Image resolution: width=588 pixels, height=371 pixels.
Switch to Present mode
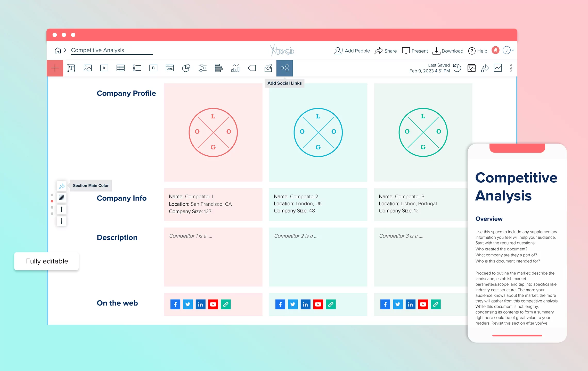[415, 51]
